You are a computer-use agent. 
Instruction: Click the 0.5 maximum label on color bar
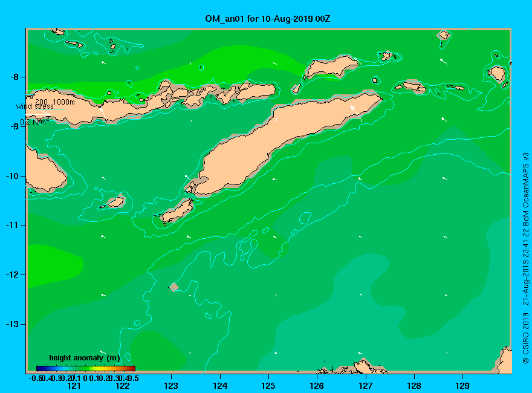[134, 378]
